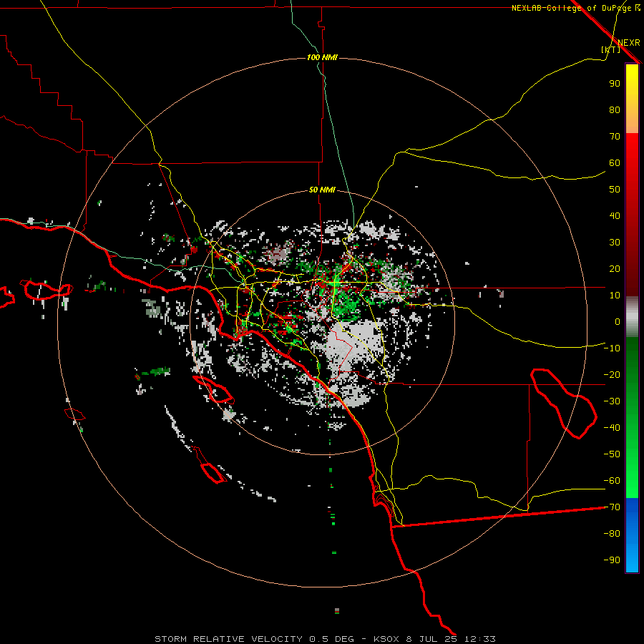Click the positive 50 scale value
644x644 pixels.
point(615,190)
